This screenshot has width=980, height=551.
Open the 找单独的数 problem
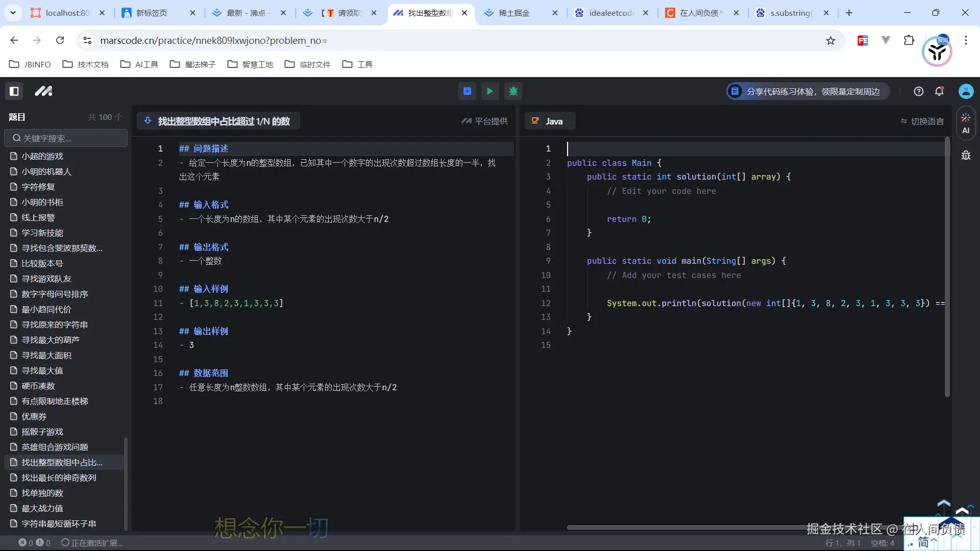pyautogui.click(x=42, y=493)
